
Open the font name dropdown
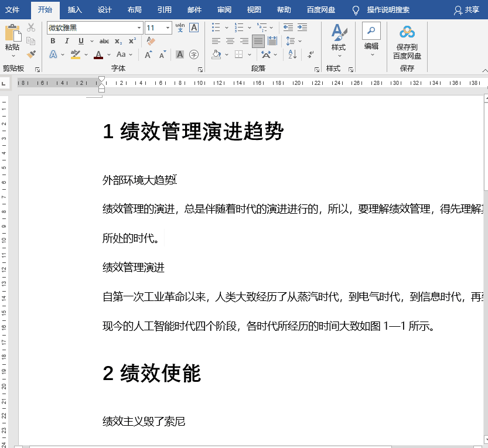click(x=139, y=27)
